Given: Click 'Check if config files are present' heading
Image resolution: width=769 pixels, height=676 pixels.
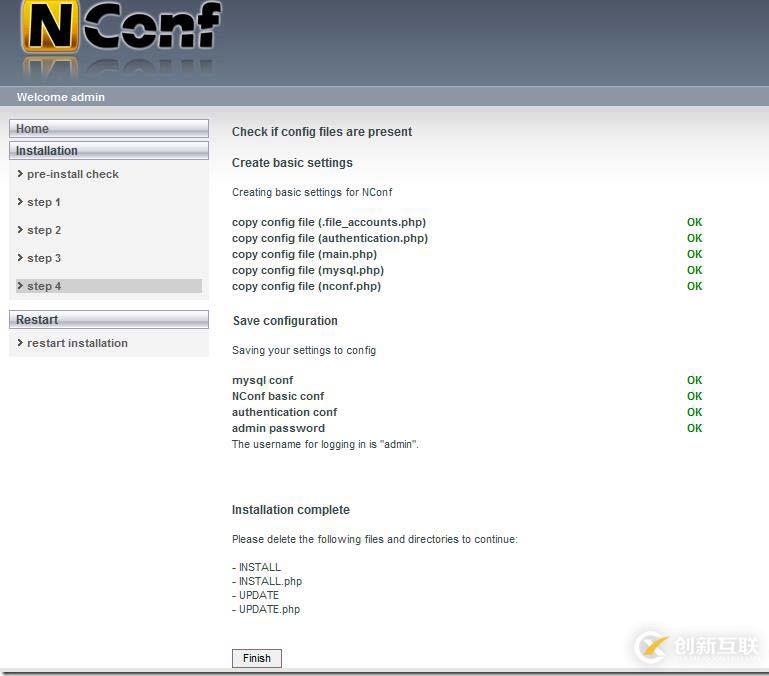Looking at the screenshot, I should click(x=322, y=131).
